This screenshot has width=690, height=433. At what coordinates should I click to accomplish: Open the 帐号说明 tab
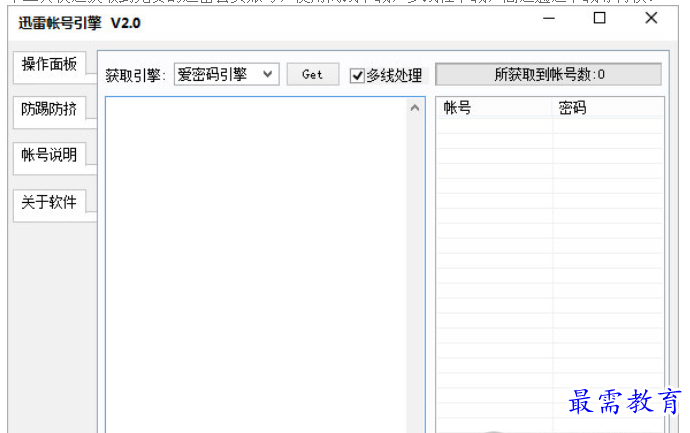pos(49,155)
